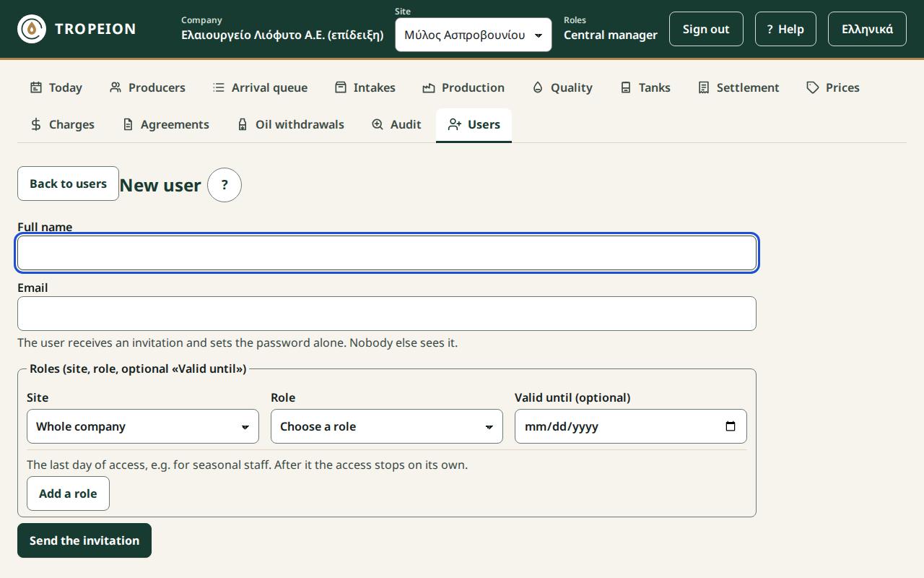This screenshot has height=578, width=924.
Task: Click the box icon beside Intakes
Action: [341, 87]
